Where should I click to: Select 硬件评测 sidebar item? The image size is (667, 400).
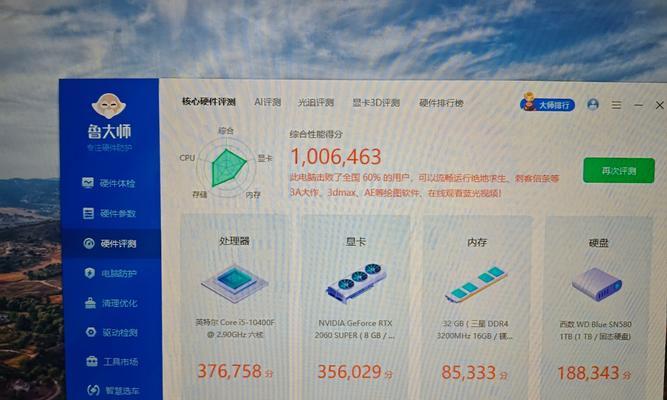(110, 243)
